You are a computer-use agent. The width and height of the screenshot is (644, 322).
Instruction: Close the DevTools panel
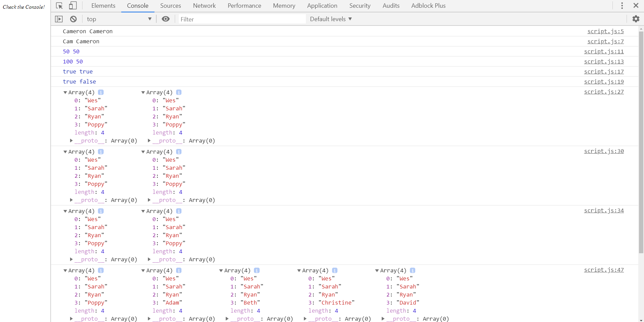[x=636, y=5]
